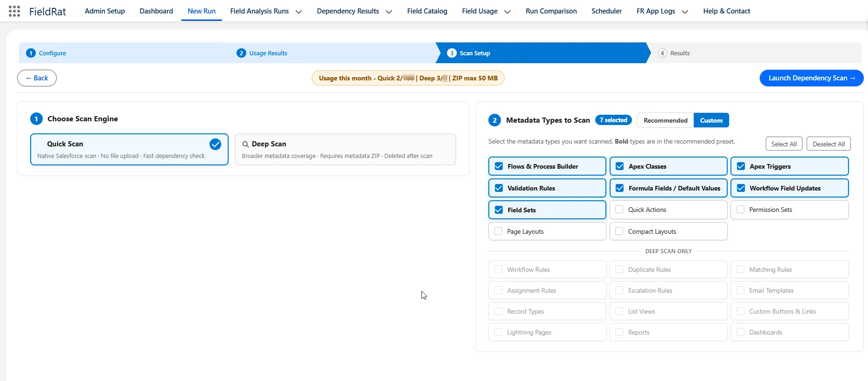The width and height of the screenshot is (868, 381).
Task: Uncheck Field Sets checkbox
Action: click(x=499, y=210)
